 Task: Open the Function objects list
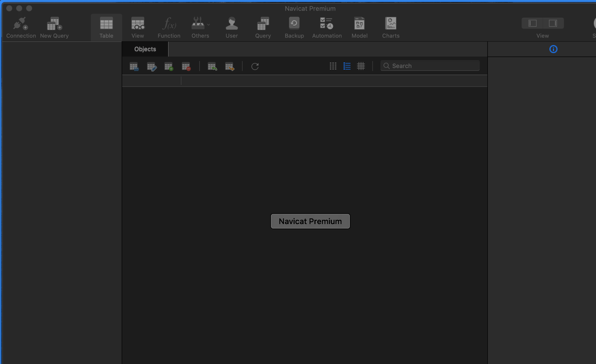[x=169, y=27]
